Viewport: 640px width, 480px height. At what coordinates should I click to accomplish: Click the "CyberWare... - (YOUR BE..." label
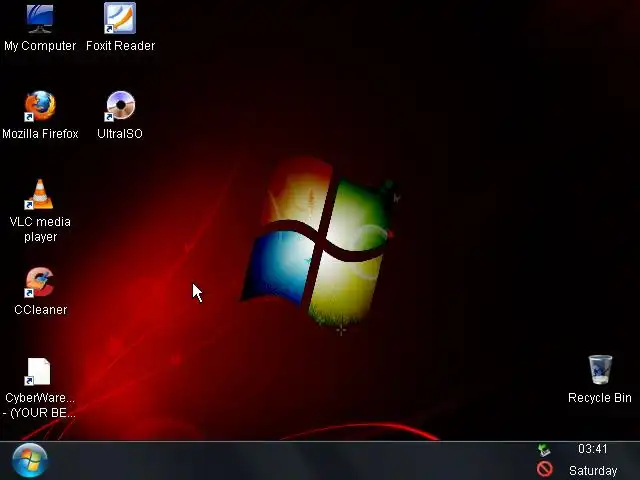coord(39,405)
